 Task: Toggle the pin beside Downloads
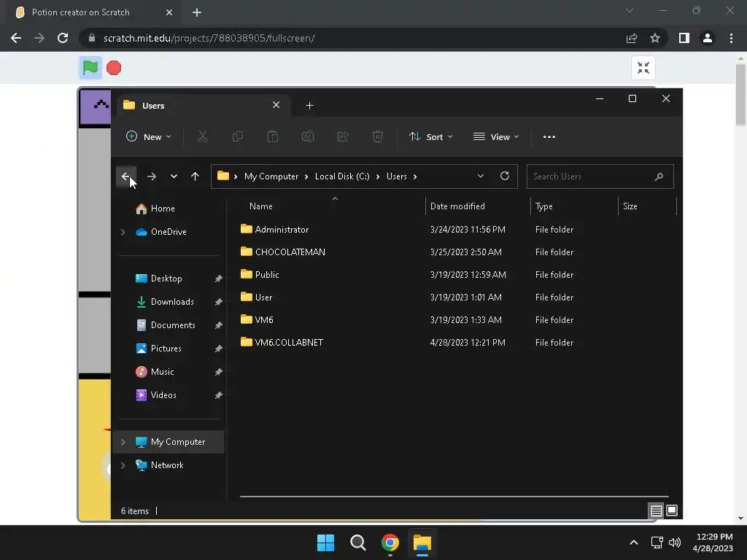[218, 302]
